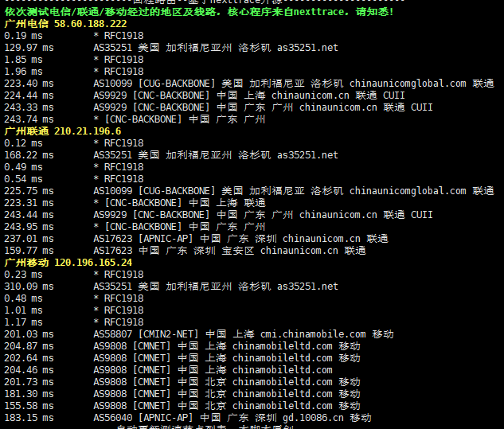This screenshot has width=504, height=429.
Task: Click as35251.net in the 168.22 ms row
Action: (307, 155)
